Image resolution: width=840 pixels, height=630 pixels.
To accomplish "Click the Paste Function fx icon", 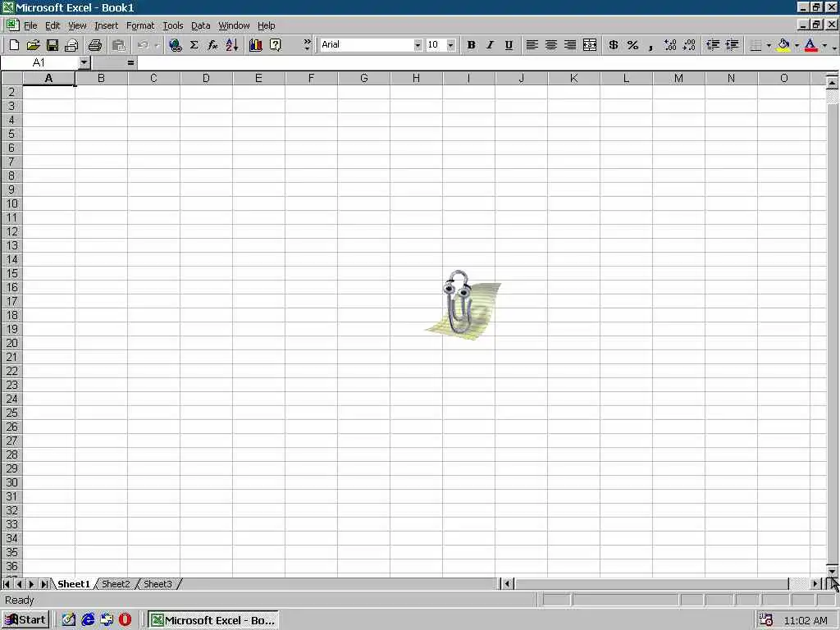I will tap(212, 45).
